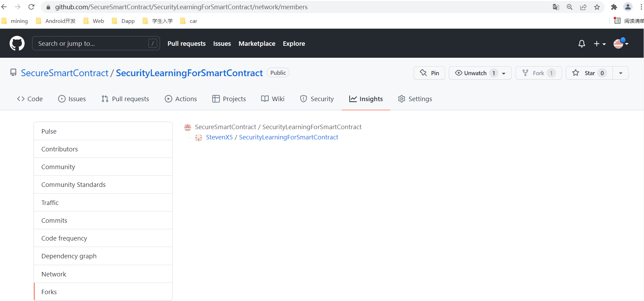Click the Public visibility badge
This screenshot has height=301, width=644.
click(278, 73)
